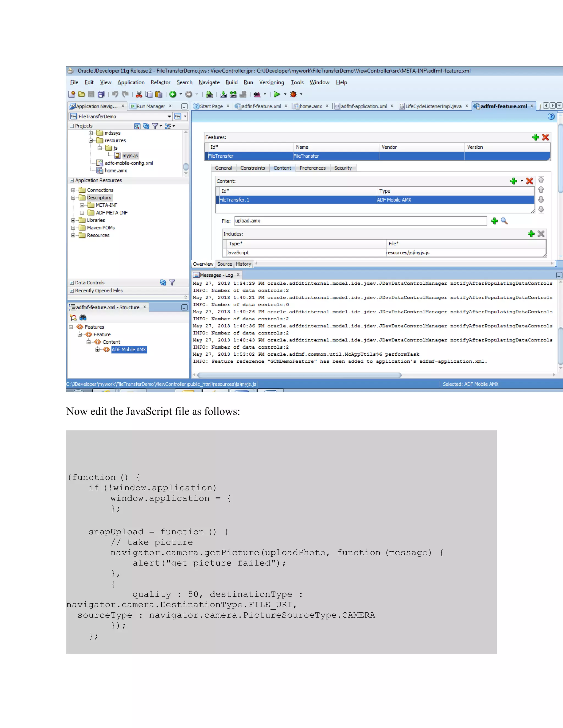Click the Structure panel binoculars find icon

83,318
